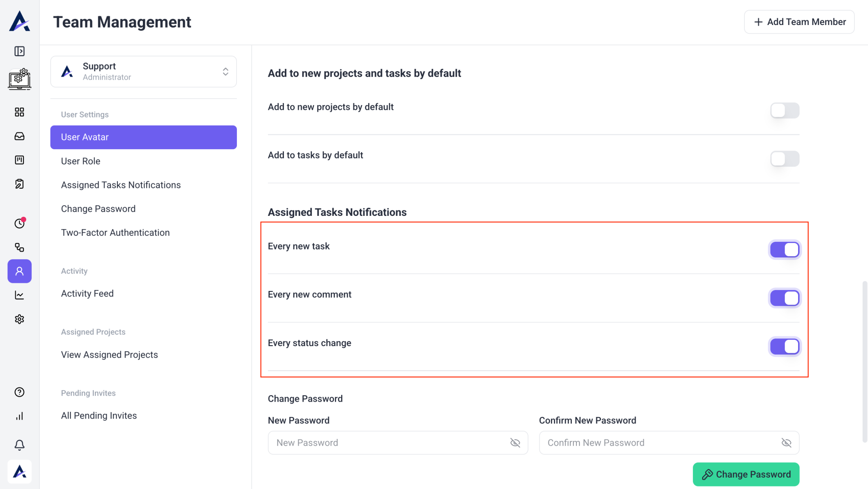
Task: Click the vertical page scrollbar
Action: click(865, 361)
